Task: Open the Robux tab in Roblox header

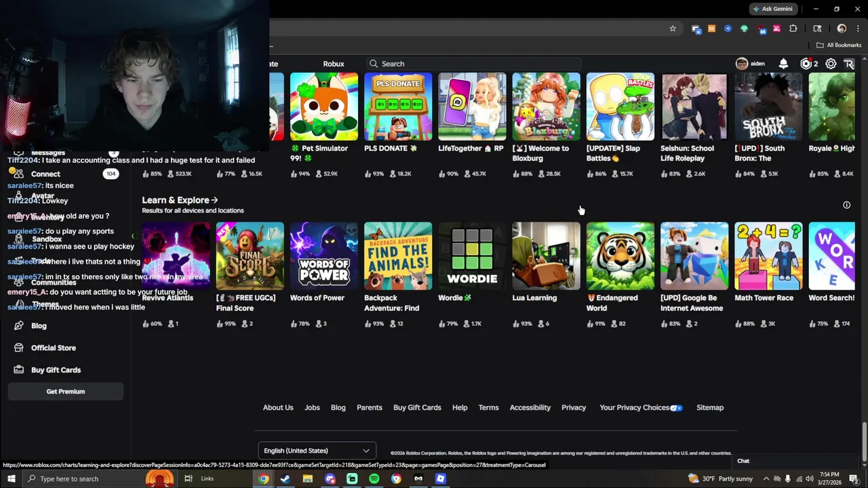Action: [x=333, y=64]
